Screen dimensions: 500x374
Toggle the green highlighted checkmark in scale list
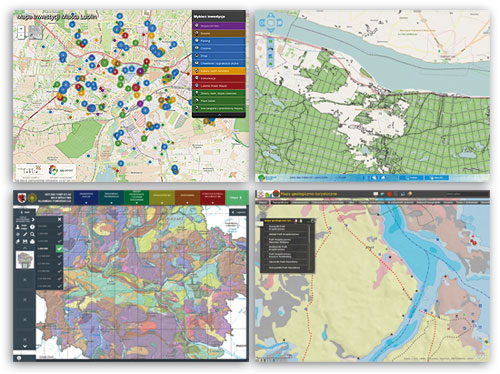[59, 248]
